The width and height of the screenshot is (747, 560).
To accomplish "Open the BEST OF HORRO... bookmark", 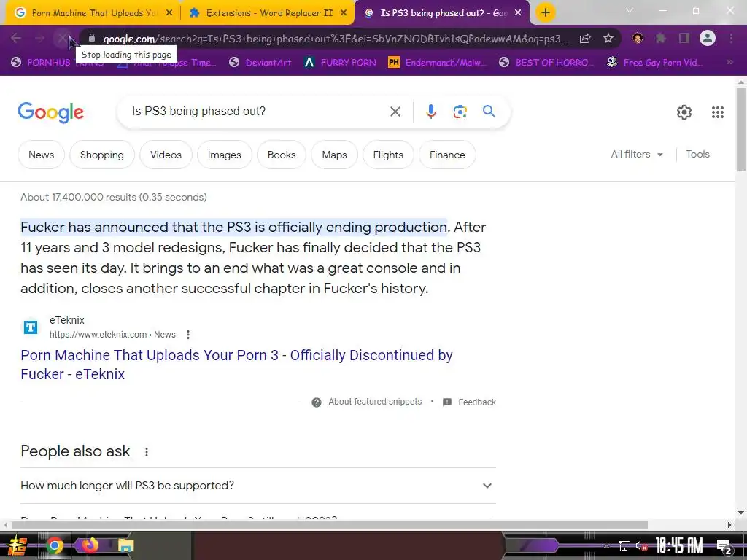I will tap(546, 63).
